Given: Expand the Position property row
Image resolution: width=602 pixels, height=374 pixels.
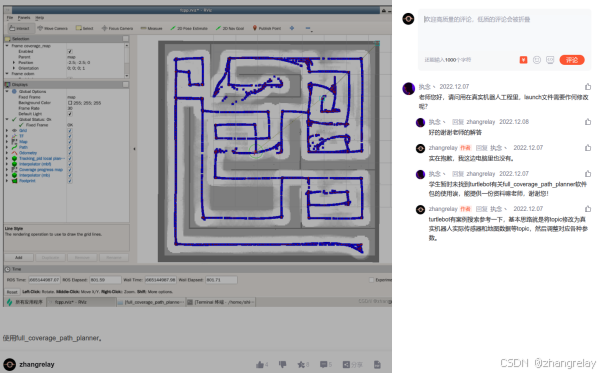Looking at the screenshot, I should (x=14, y=62).
